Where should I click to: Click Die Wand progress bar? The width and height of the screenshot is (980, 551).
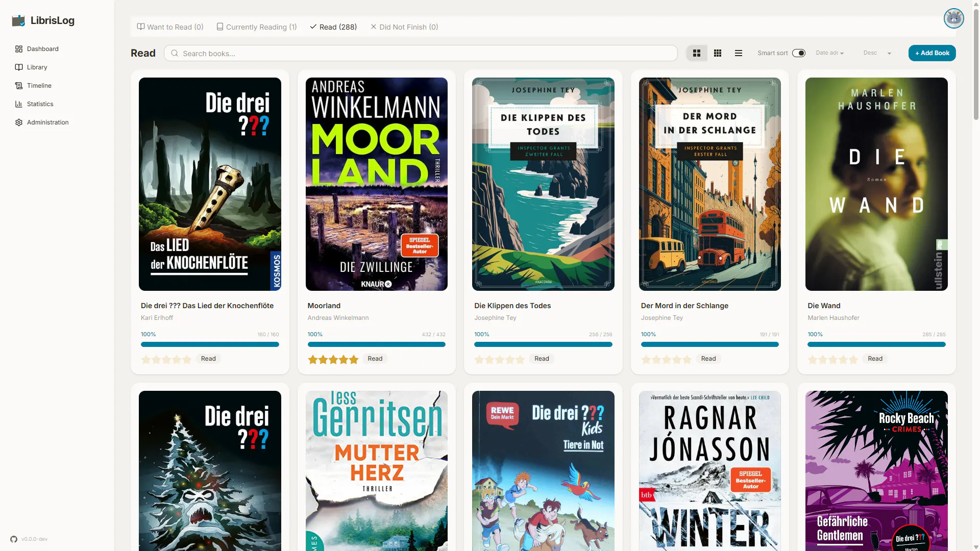point(876,345)
